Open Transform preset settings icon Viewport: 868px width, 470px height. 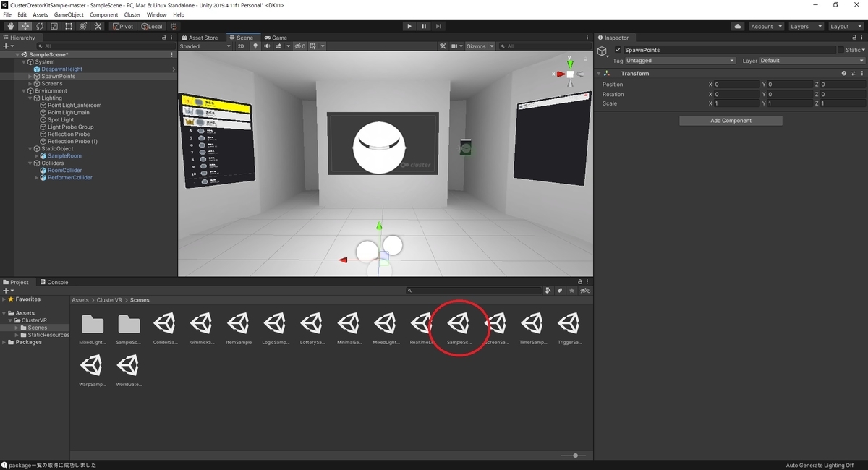pos(852,74)
